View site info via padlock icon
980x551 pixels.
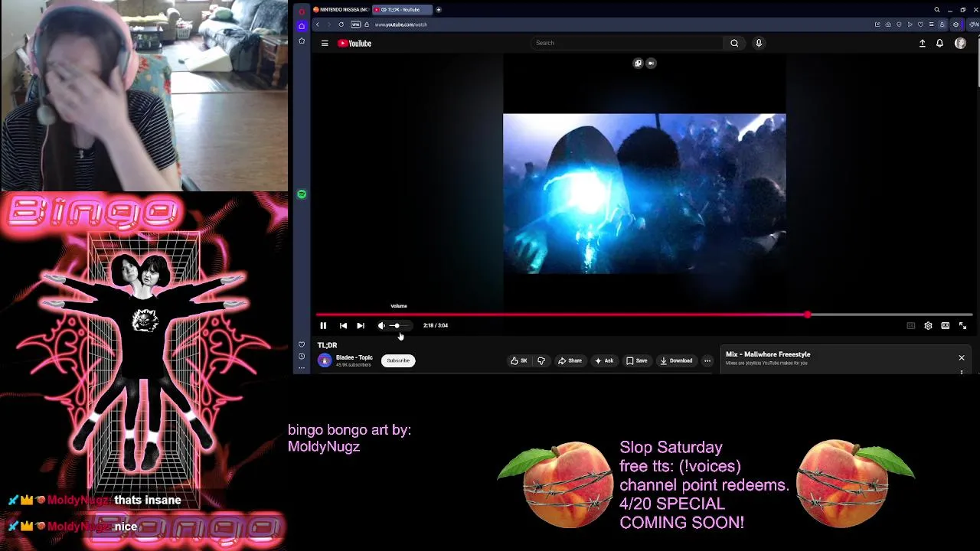pyautogui.click(x=368, y=24)
